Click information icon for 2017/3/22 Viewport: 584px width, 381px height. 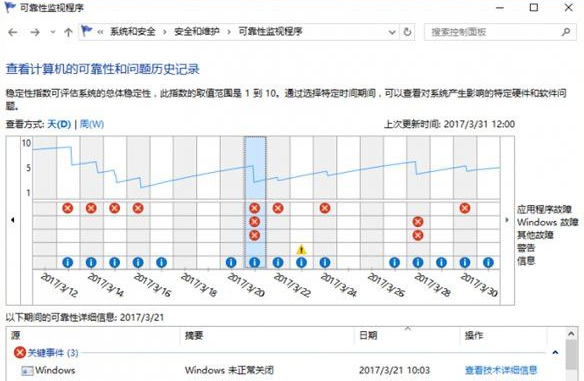[x=278, y=262]
